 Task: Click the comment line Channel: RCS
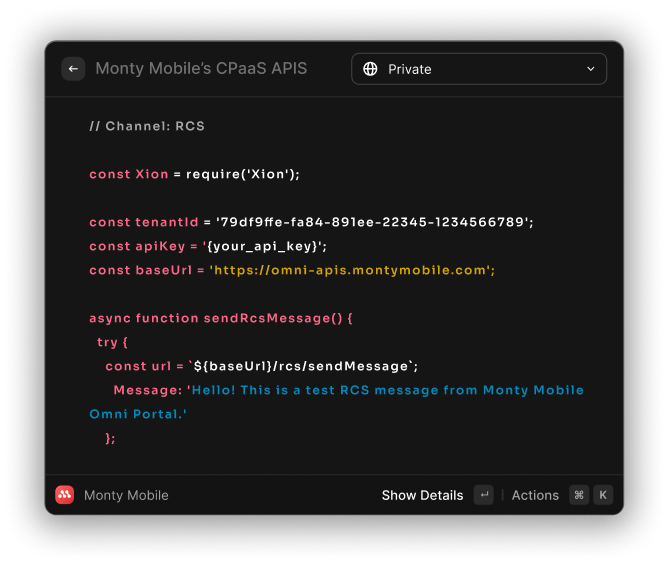147,126
